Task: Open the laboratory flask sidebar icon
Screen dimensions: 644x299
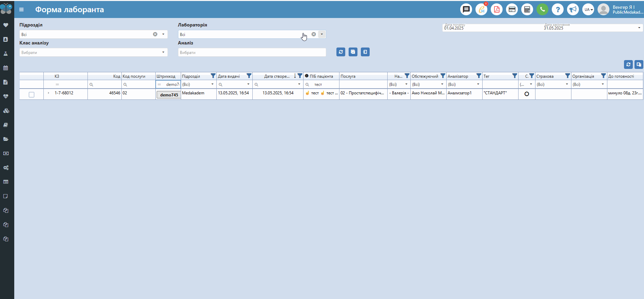Action: 6,54
